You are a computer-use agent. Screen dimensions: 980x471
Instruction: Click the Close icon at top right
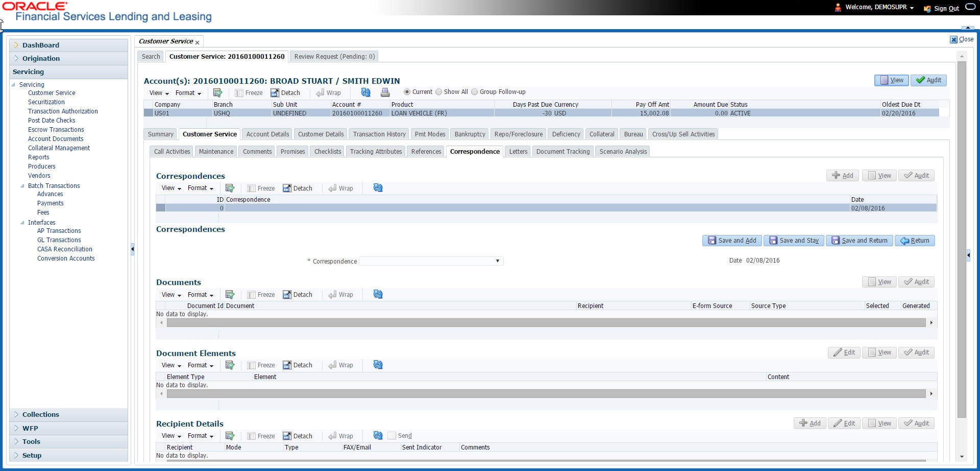pos(953,39)
